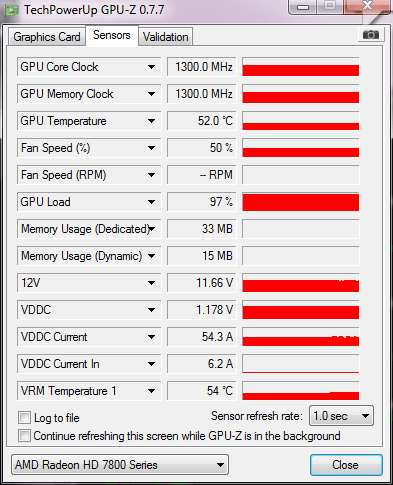Toggle Continue refreshing in background checkbox

click(24, 435)
